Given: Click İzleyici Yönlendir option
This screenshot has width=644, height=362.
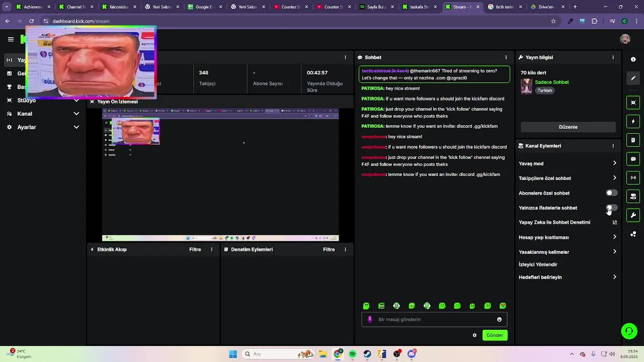Looking at the screenshot, I should [x=538, y=264].
